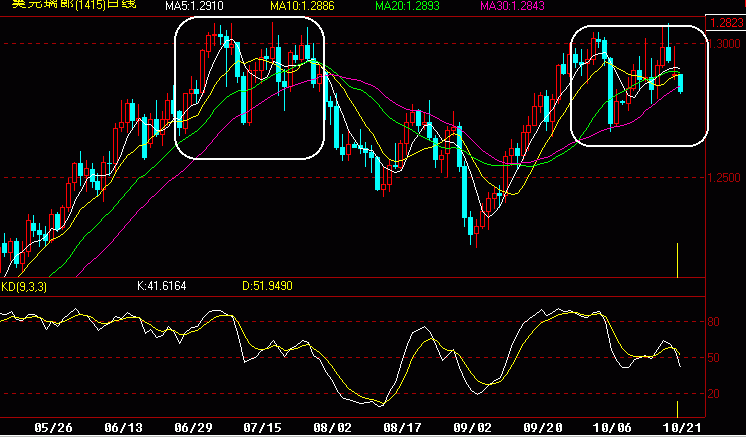Screen dimensions: 746x437
Task: Click the 06/13 date on the time axis
Action: pos(123,427)
